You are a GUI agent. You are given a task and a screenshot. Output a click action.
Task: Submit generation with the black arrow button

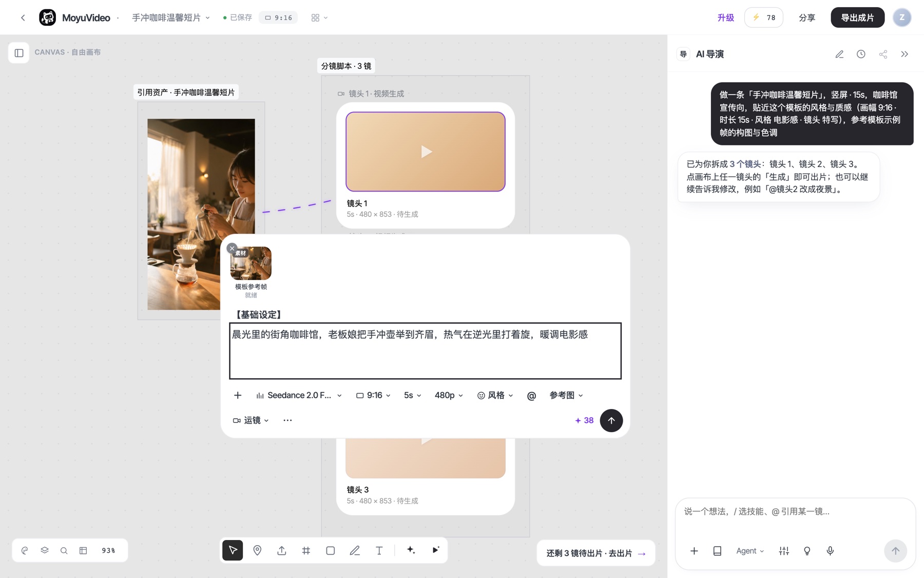(611, 420)
